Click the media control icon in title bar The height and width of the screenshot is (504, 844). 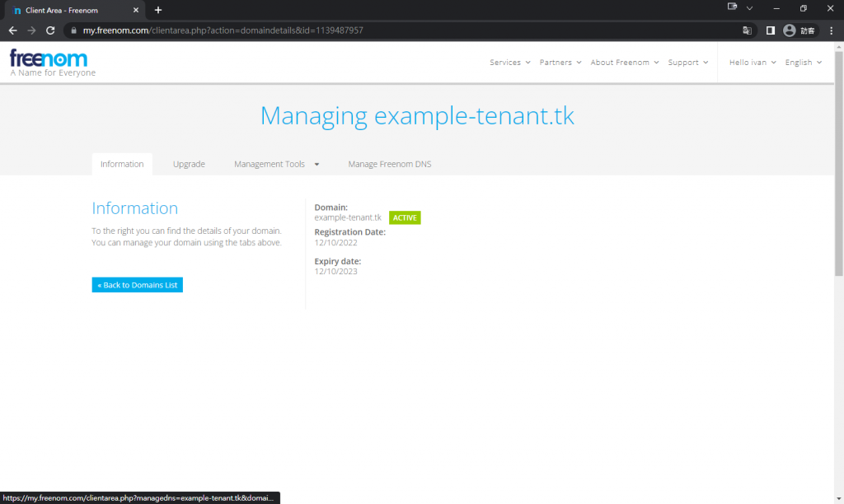point(732,7)
